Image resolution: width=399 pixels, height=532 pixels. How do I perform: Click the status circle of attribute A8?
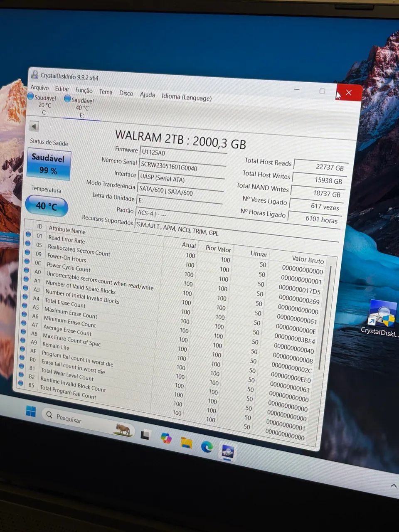coord(23,332)
